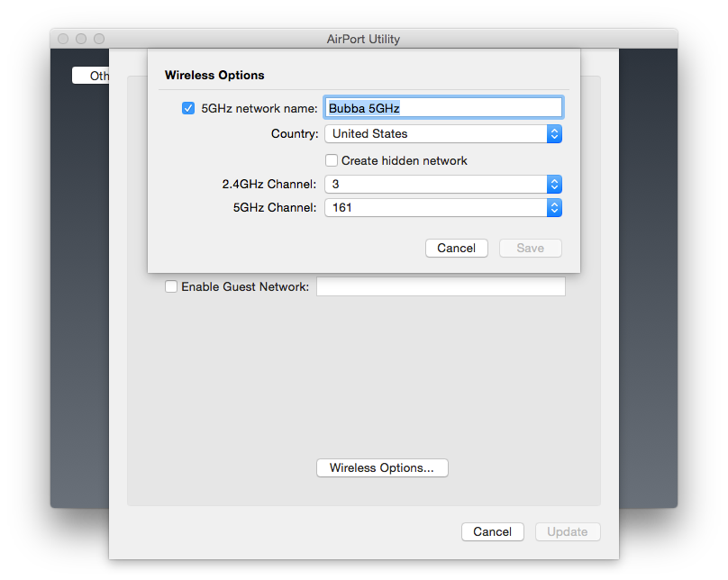Enable Create hidden network checkbox
This screenshot has width=728, height=580.
pos(332,160)
